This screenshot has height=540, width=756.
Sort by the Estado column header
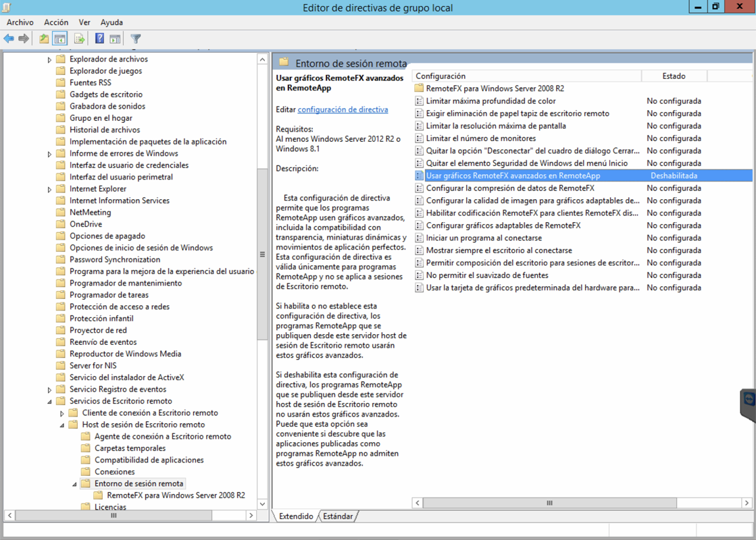pyautogui.click(x=674, y=76)
